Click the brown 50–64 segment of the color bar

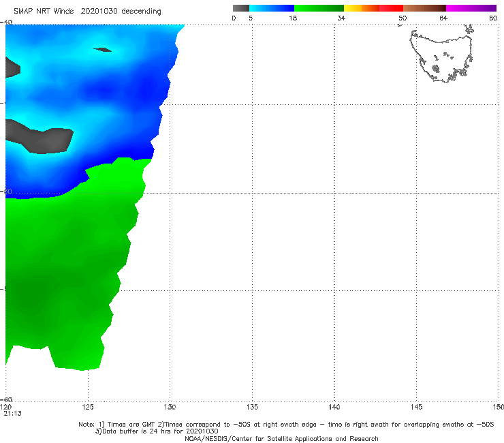click(x=424, y=8)
